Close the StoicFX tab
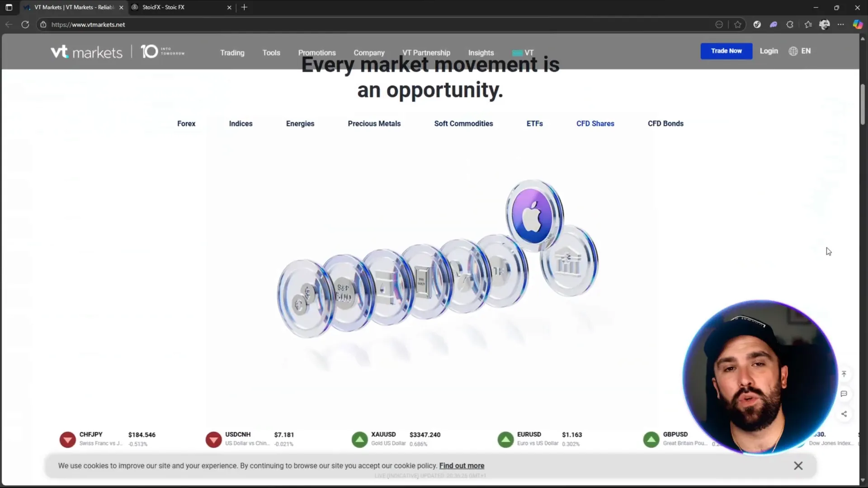The width and height of the screenshot is (868, 488). tap(229, 7)
